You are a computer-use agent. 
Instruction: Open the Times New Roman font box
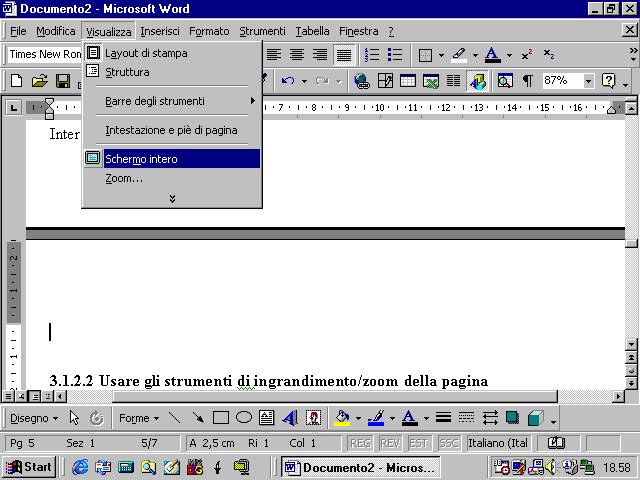[x=45, y=54]
